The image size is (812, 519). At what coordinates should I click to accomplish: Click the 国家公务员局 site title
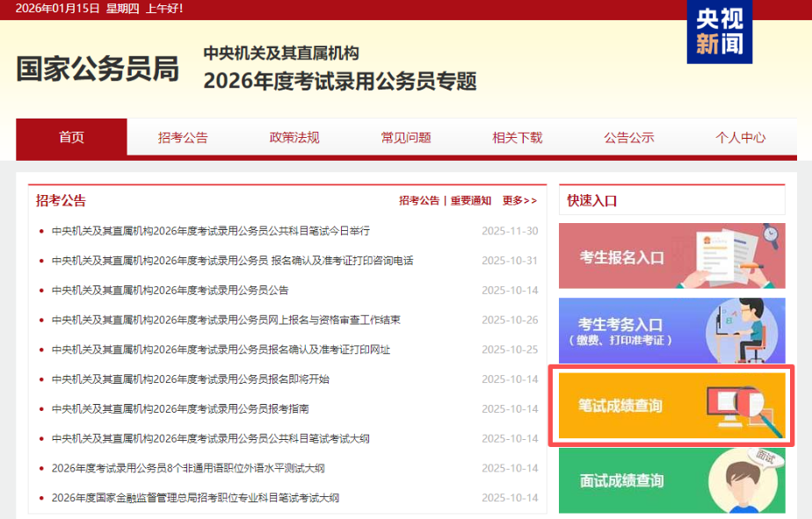pos(99,68)
